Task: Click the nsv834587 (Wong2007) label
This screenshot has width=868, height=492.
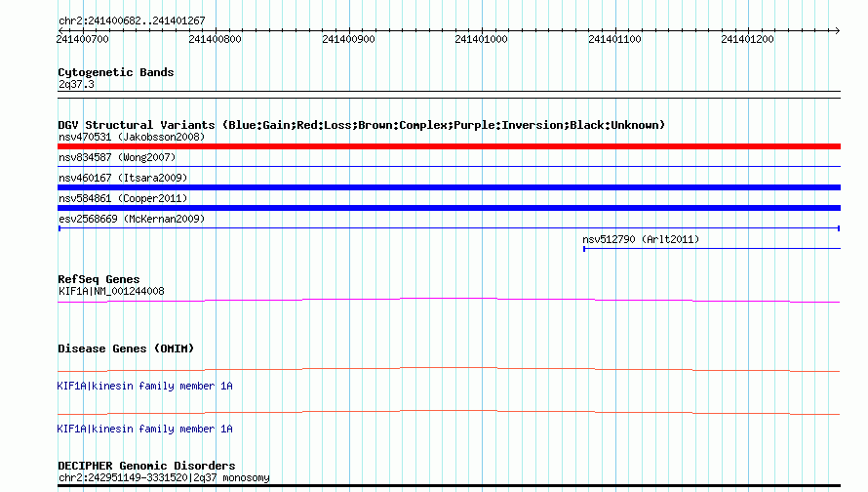Action: pos(117,157)
